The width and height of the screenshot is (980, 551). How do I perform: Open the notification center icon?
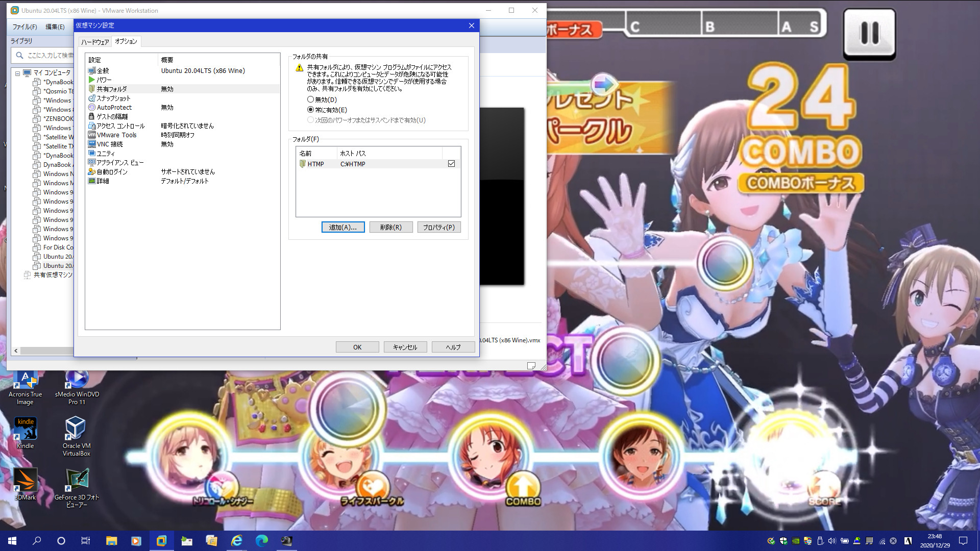pyautogui.click(x=963, y=541)
